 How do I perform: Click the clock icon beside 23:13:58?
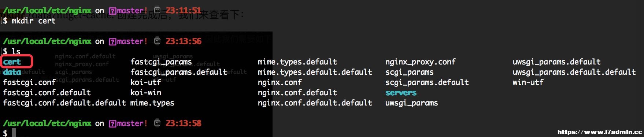157,123
